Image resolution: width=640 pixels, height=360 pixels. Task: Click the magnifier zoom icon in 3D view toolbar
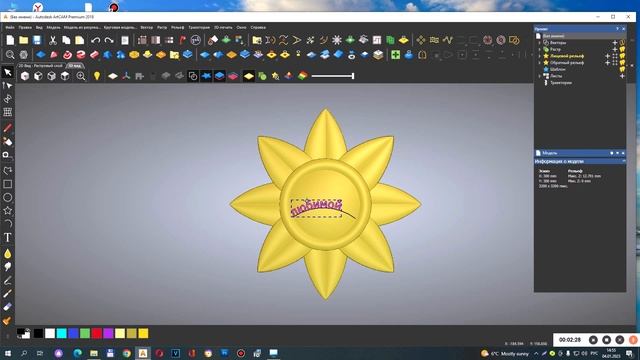tap(80, 76)
